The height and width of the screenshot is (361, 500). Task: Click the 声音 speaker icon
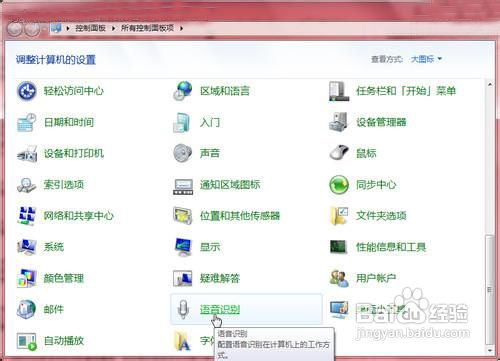183,153
